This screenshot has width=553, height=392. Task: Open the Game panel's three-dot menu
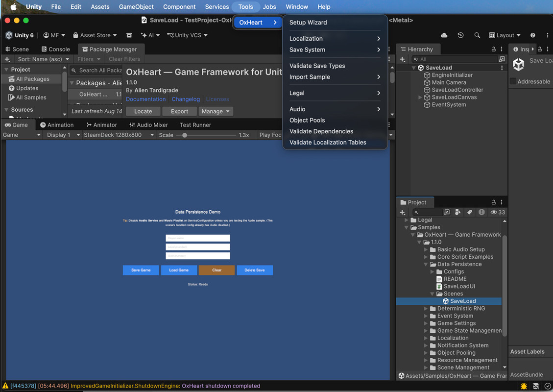point(389,125)
